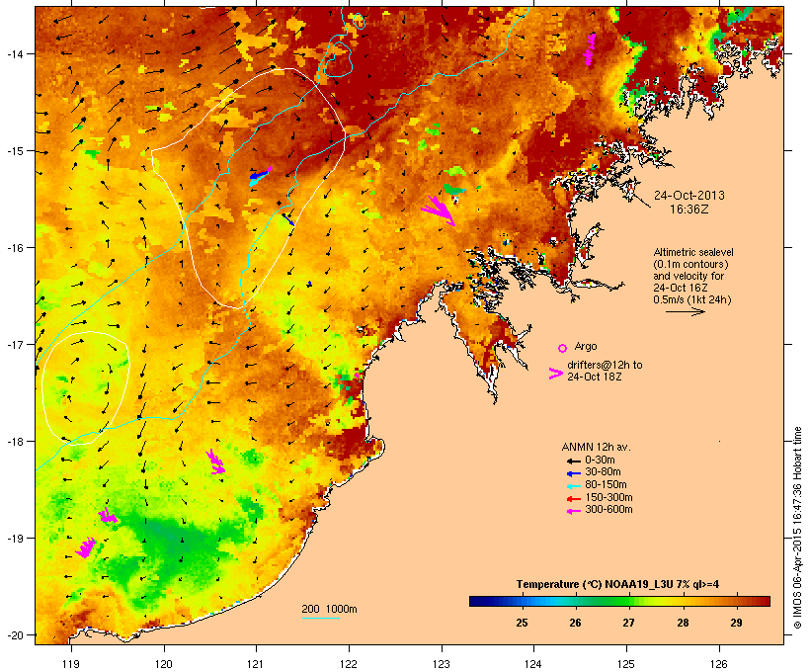Click the Temperature colorbar title

coord(617,584)
